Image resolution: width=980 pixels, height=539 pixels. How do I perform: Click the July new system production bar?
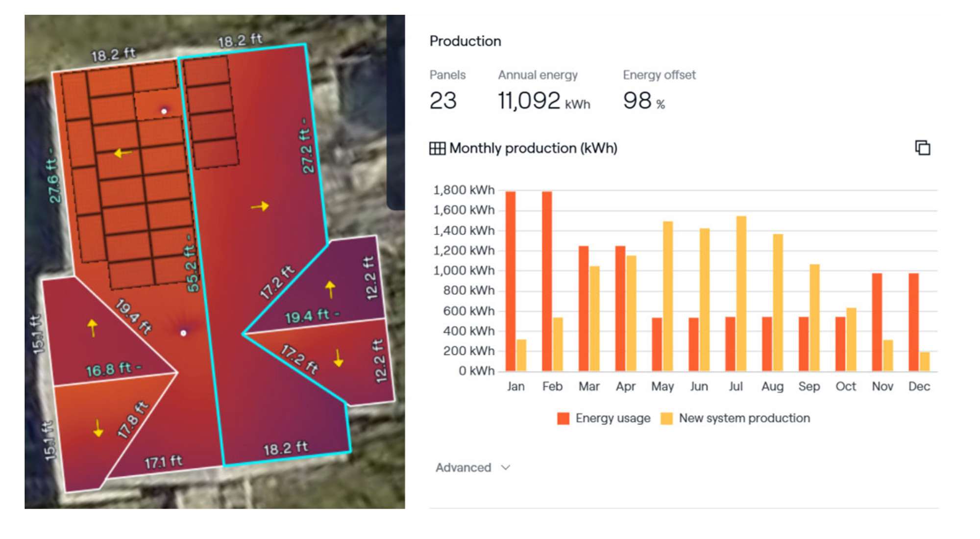tap(741, 293)
